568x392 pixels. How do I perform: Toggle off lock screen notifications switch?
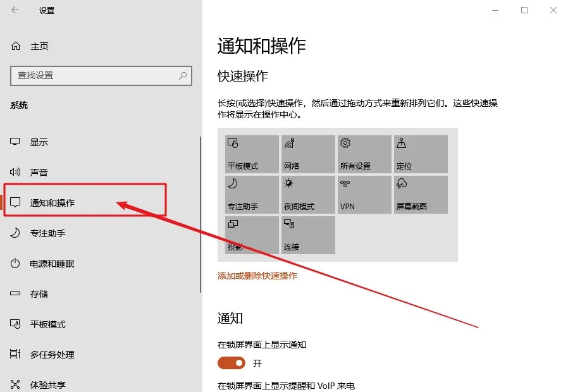[x=232, y=363]
